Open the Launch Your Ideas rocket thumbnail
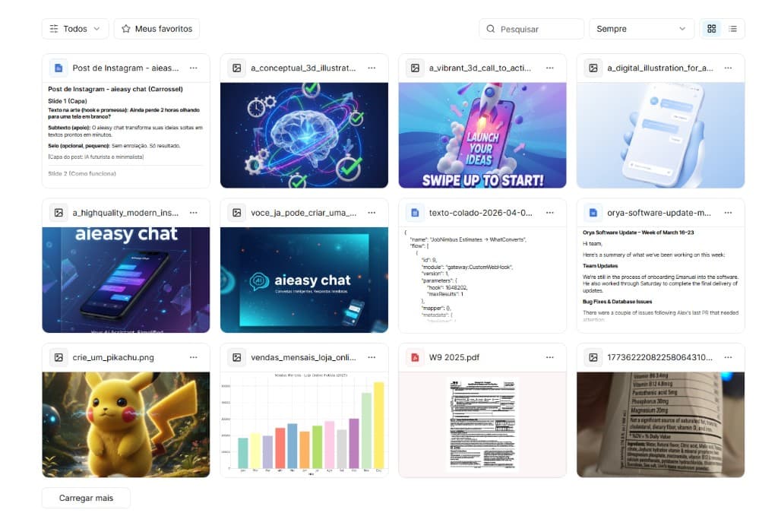The height and width of the screenshot is (532, 778). (482, 135)
